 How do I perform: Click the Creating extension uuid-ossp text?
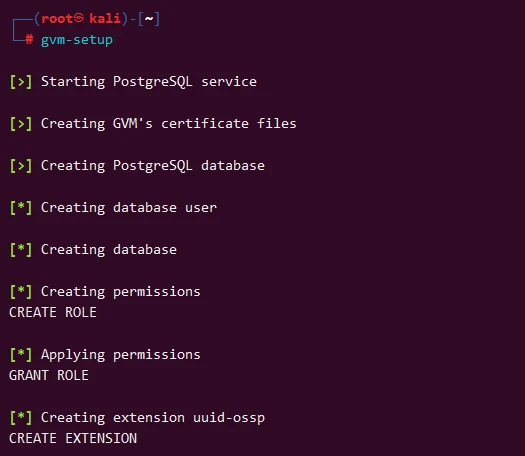[x=153, y=418]
